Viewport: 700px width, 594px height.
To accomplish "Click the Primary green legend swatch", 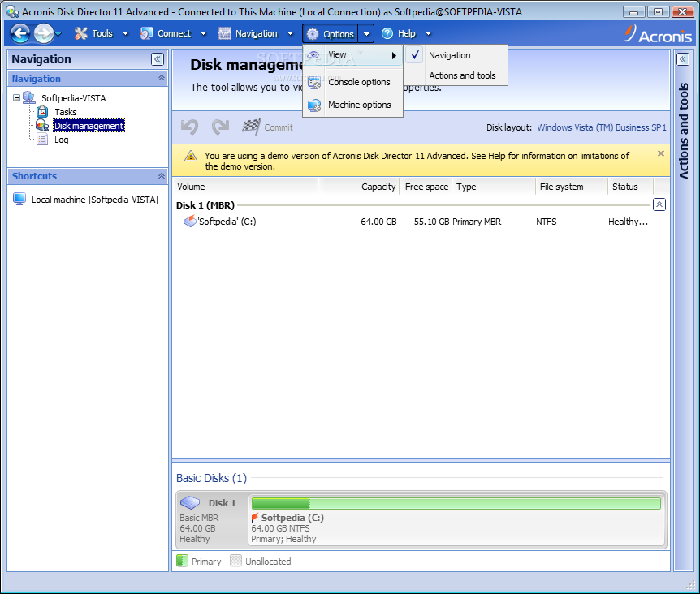I will [182, 561].
